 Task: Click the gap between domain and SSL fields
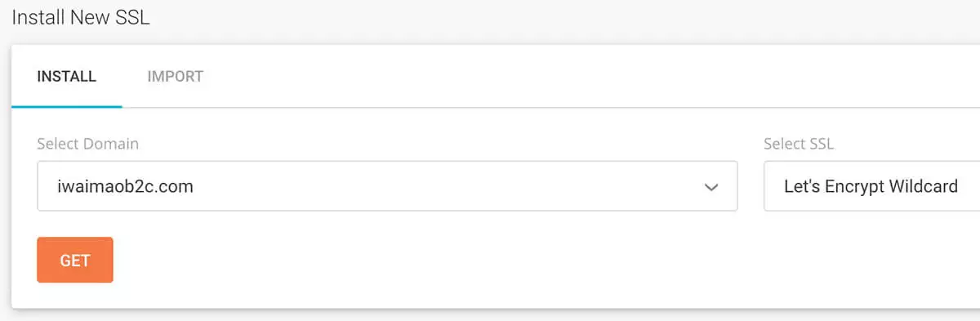pyautogui.click(x=751, y=186)
